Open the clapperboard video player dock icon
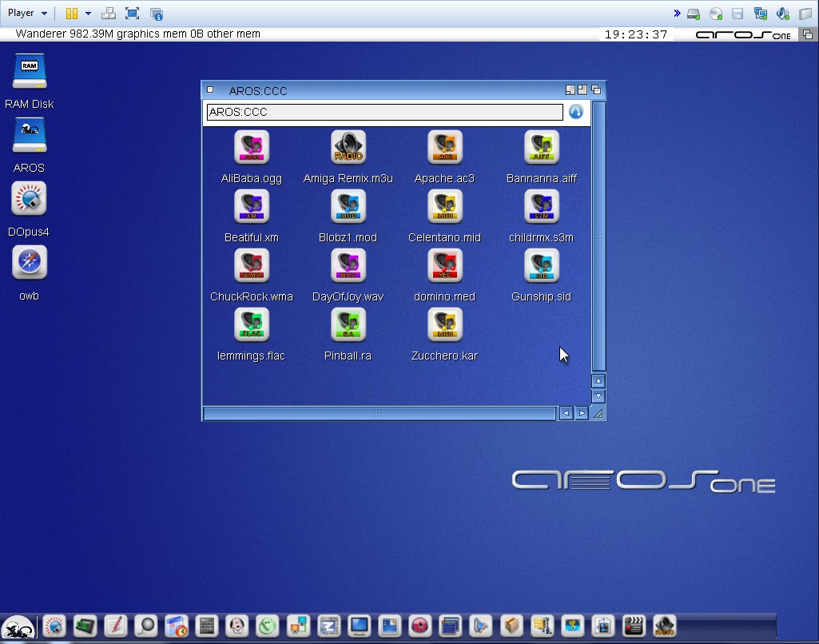This screenshot has width=819, height=644. [634, 626]
